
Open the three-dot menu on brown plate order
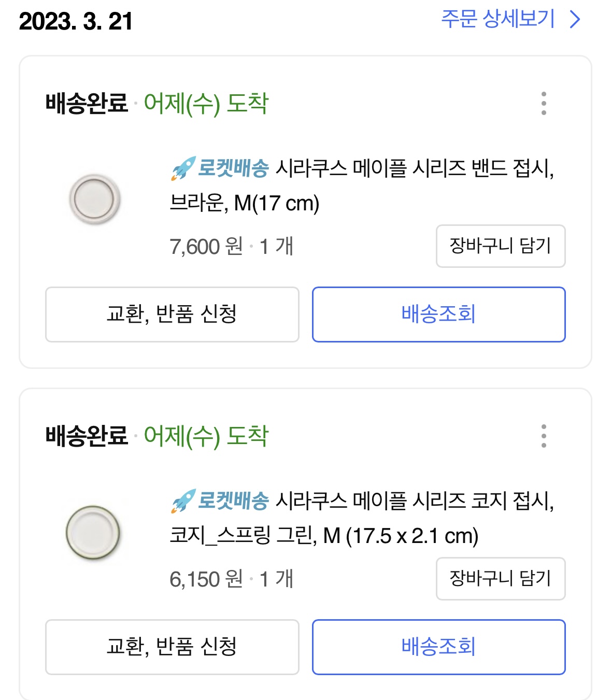pyautogui.click(x=544, y=103)
